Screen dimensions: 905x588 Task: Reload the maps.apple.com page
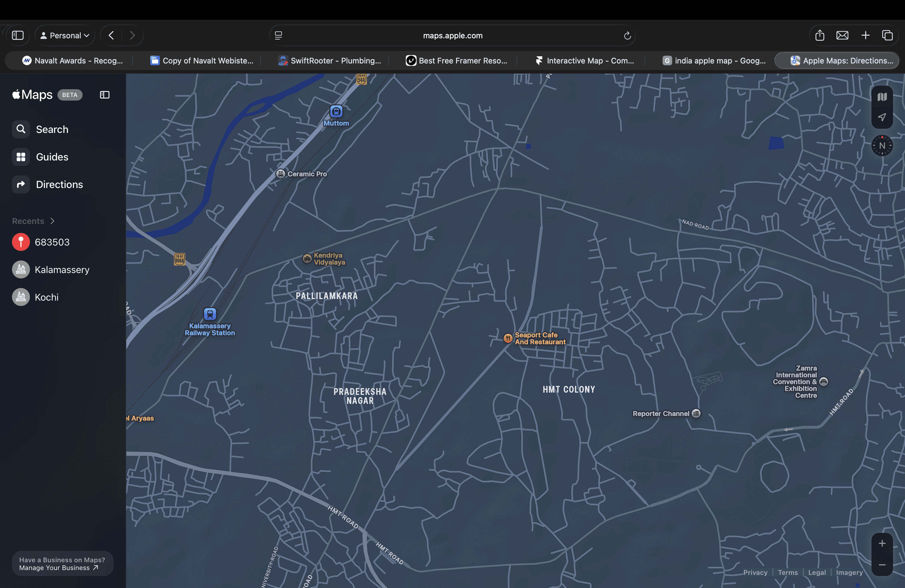coord(627,35)
